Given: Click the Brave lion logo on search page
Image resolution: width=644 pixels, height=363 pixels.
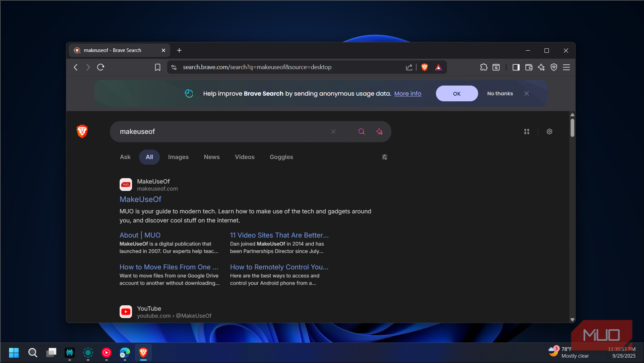Looking at the screenshot, I should (x=82, y=132).
